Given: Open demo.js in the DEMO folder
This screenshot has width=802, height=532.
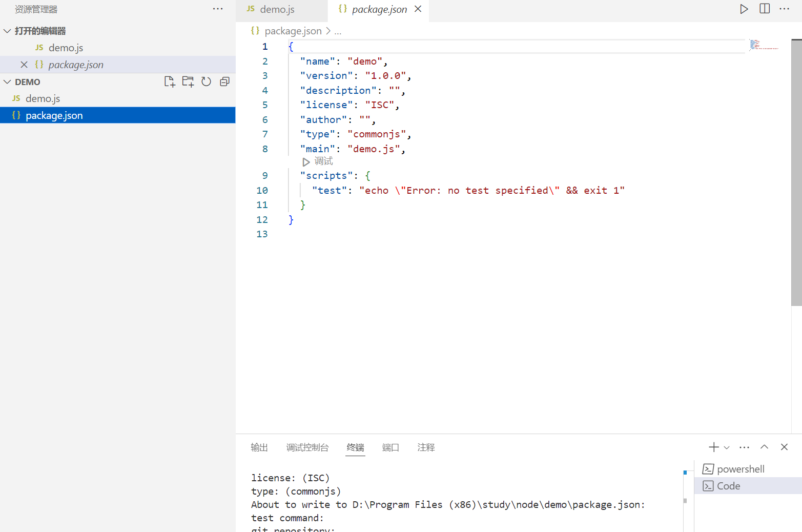Looking at the screenshot, I should click(x=118, y=98).
